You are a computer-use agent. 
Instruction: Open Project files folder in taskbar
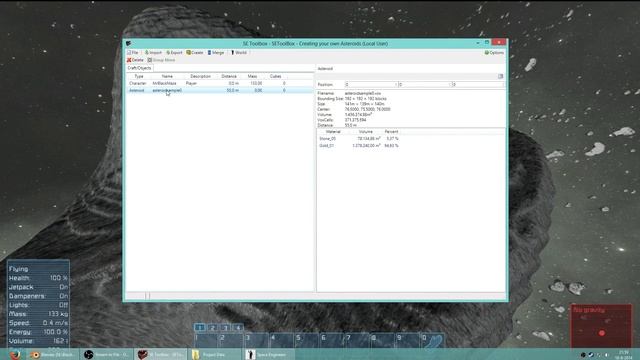click(214, 355)
